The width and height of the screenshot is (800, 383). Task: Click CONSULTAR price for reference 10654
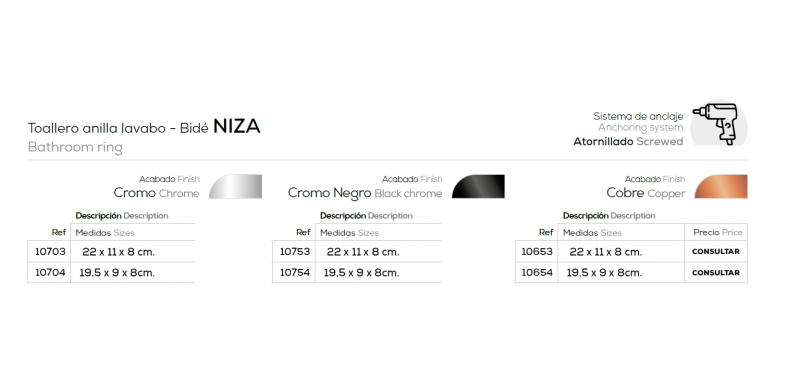[x=716, y=273]
